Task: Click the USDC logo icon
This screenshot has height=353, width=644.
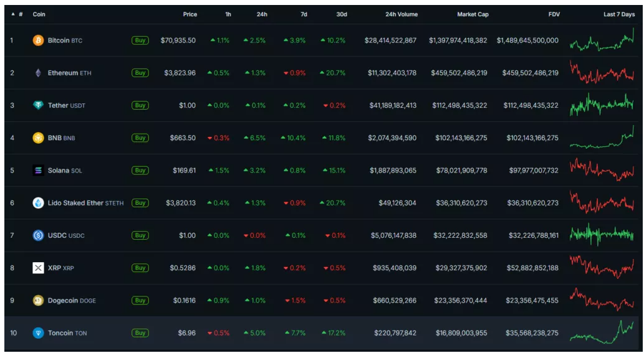Action: (38, 235)
